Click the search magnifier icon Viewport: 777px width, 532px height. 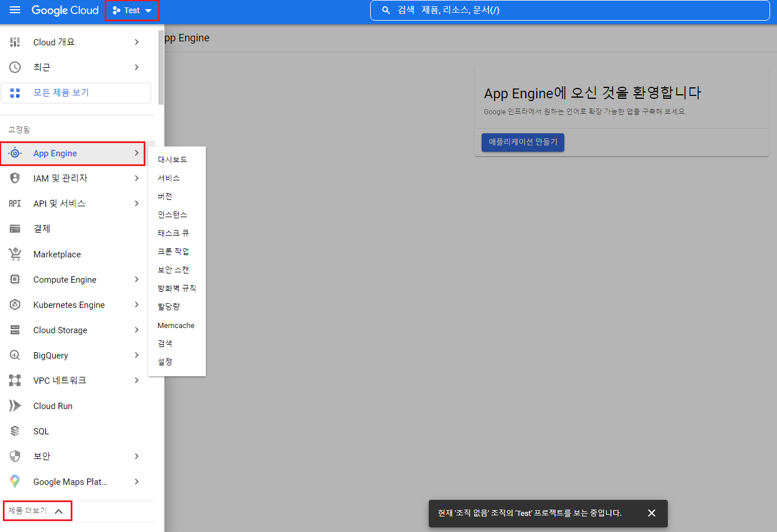coord(386,10)
